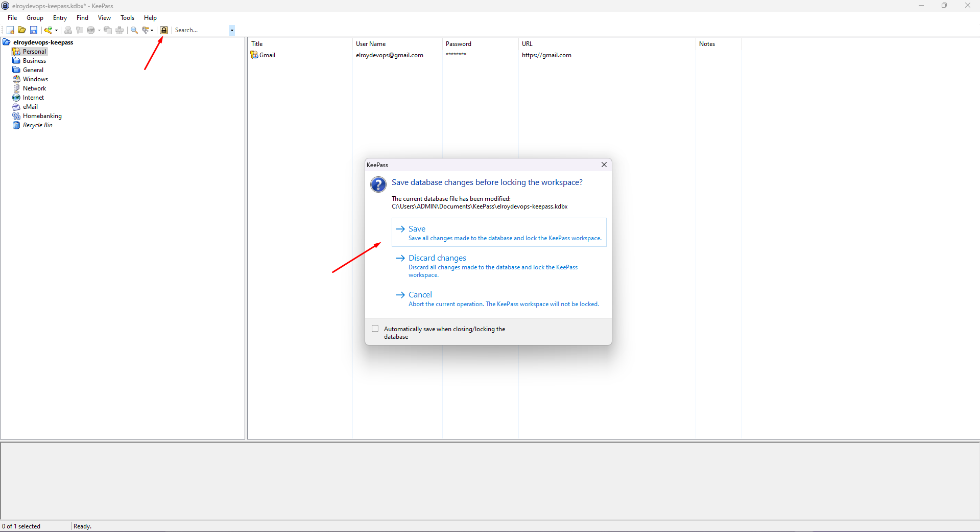
Task: Select the Internet group
Action: point(33,98)
